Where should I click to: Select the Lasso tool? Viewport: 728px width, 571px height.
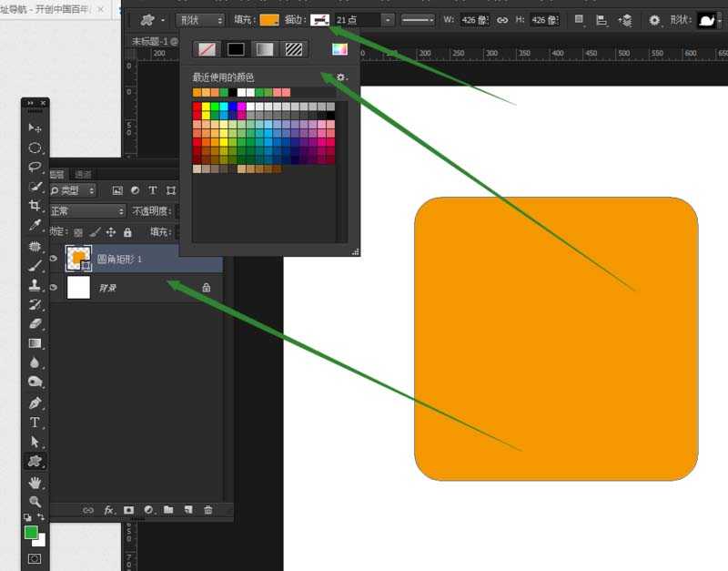pyautogui.click(x=35, y=167)
